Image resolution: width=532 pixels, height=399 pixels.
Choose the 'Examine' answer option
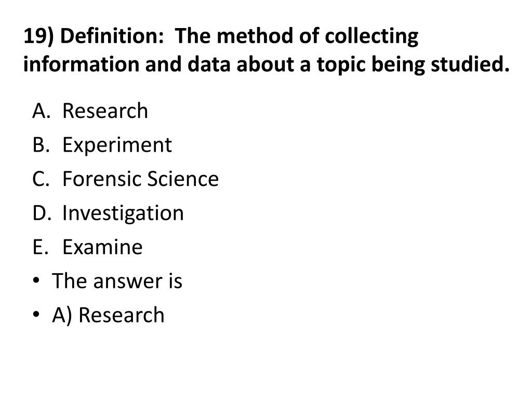coord(102,247)
